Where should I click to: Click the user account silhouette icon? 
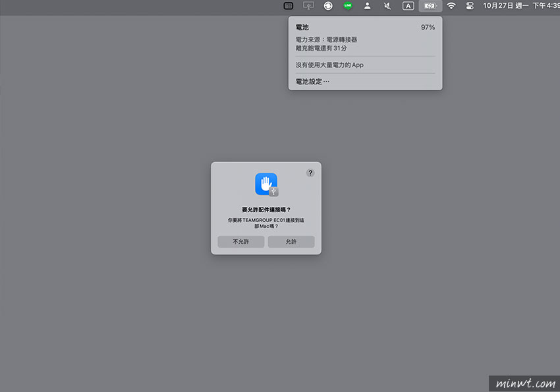click(x=368, y=6)
